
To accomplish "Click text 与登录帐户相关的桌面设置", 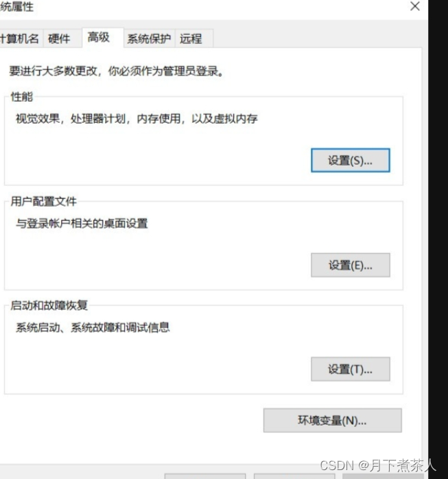I will coord(82,224).
